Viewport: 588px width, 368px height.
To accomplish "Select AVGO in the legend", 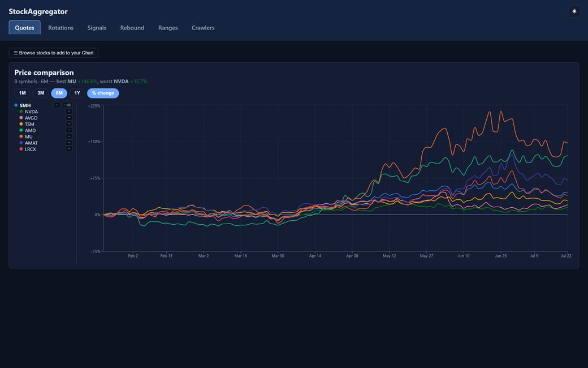I will [31, 118].
